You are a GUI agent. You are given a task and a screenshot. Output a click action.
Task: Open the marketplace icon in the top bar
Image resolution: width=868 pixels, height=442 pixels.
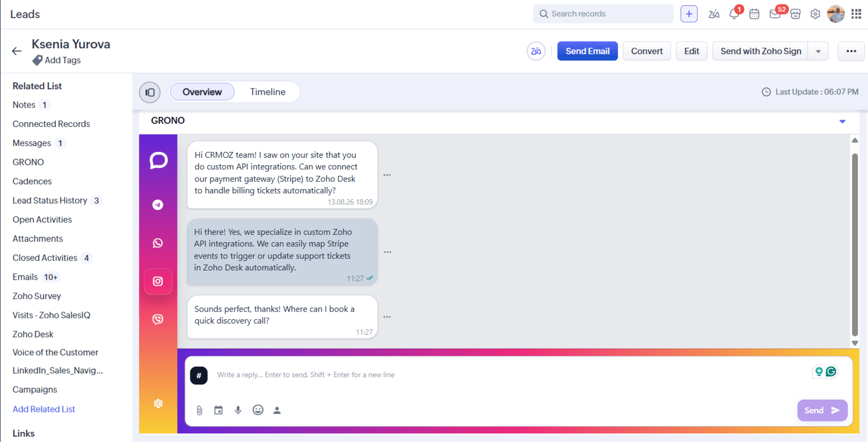(795, 14)
